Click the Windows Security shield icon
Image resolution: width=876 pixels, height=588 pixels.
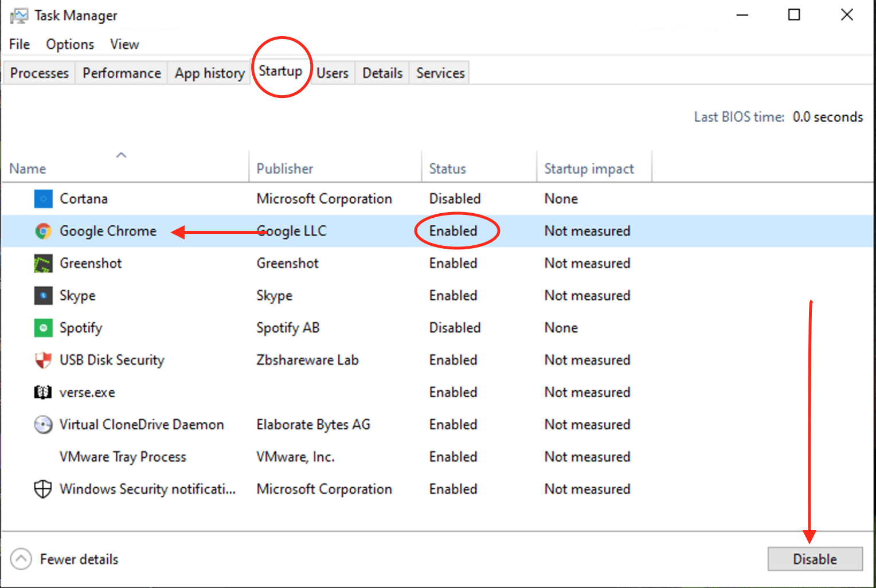click(x=43, y=489)
